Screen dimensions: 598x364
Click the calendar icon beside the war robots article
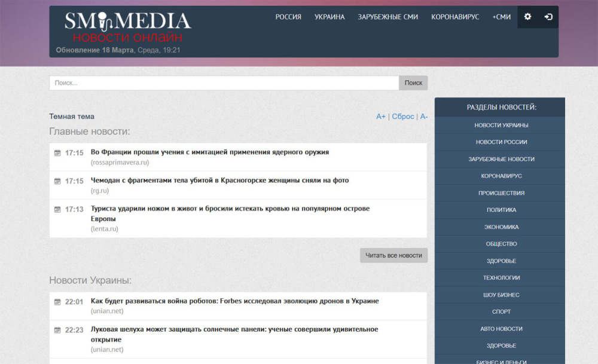click(56, 301)
